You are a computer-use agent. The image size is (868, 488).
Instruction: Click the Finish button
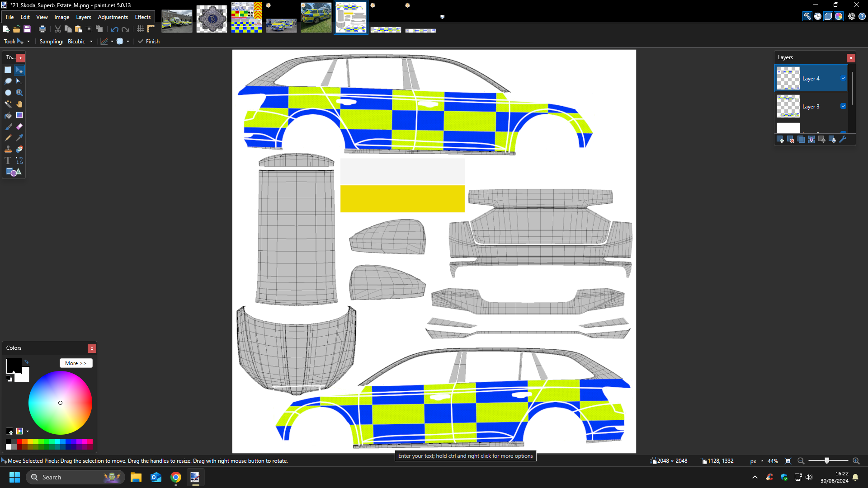[x=149, y=42]
